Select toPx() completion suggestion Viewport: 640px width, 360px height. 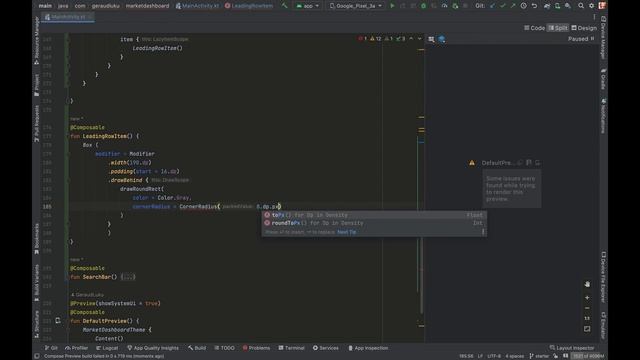click(374, 215)
